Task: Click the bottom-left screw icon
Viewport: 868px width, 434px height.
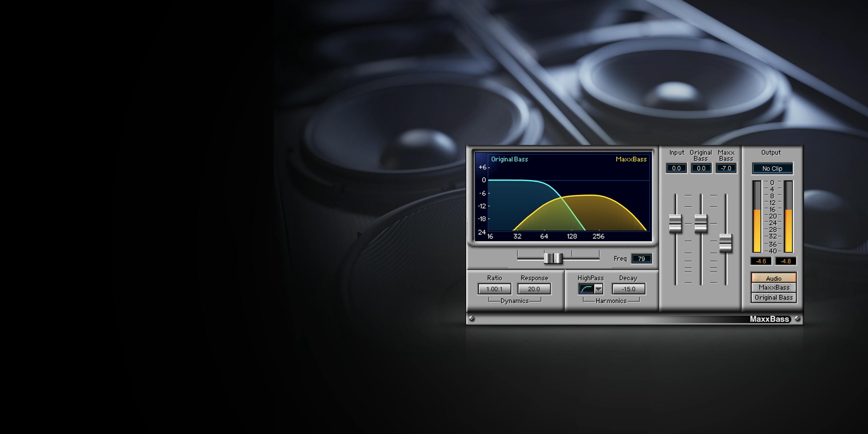Action: click(x=472, y=319)
